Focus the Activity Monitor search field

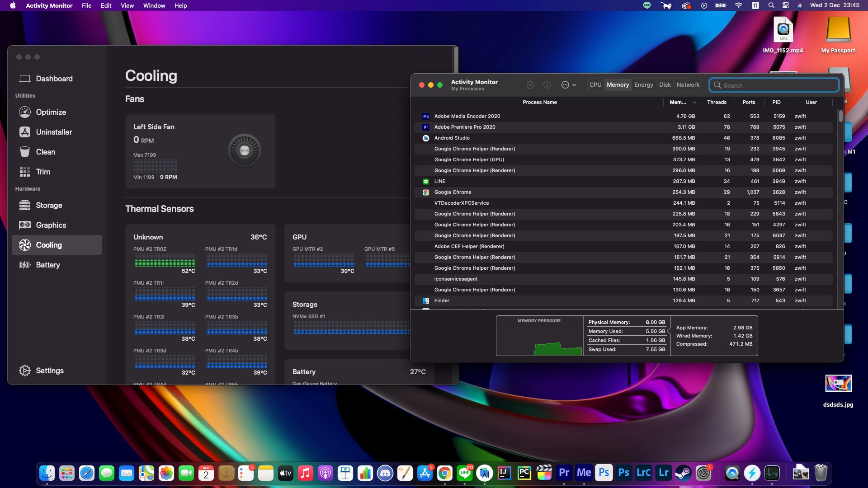774,85
